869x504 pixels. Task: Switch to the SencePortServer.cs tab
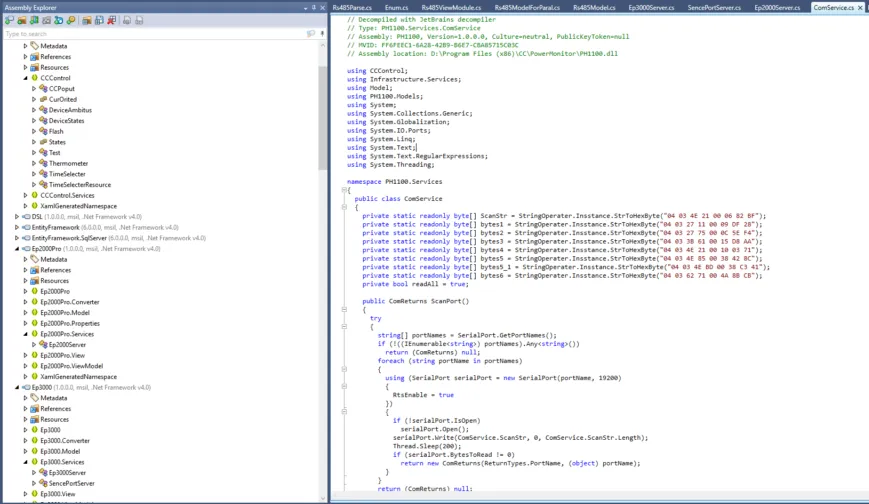pos(714,8)
